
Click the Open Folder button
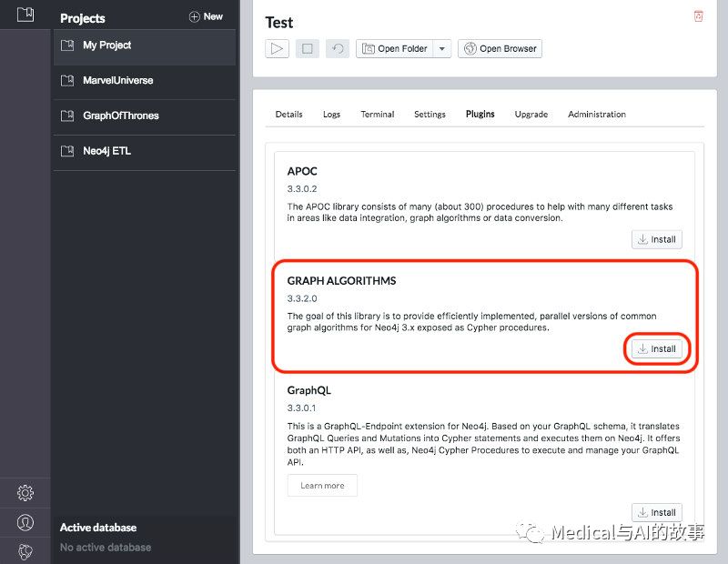(x=395, y=48)
